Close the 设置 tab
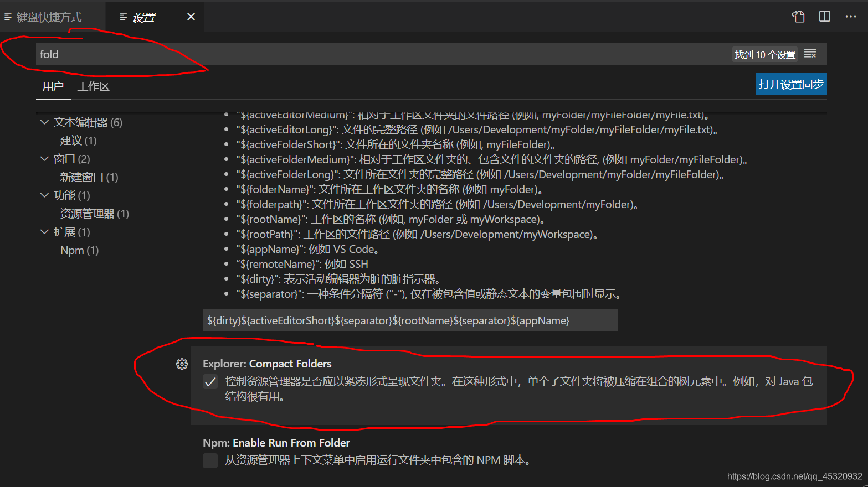868x487 pixels. (191, 17)
